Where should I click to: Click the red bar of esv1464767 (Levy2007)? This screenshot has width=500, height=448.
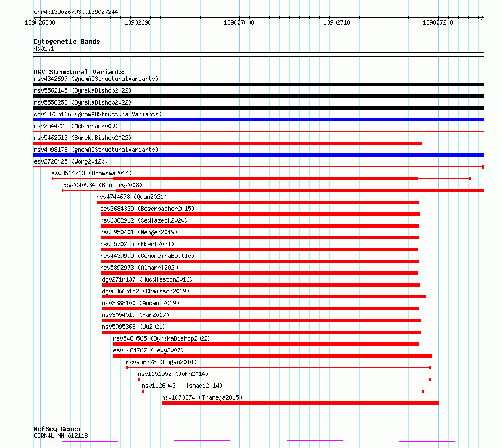[272, 356]
